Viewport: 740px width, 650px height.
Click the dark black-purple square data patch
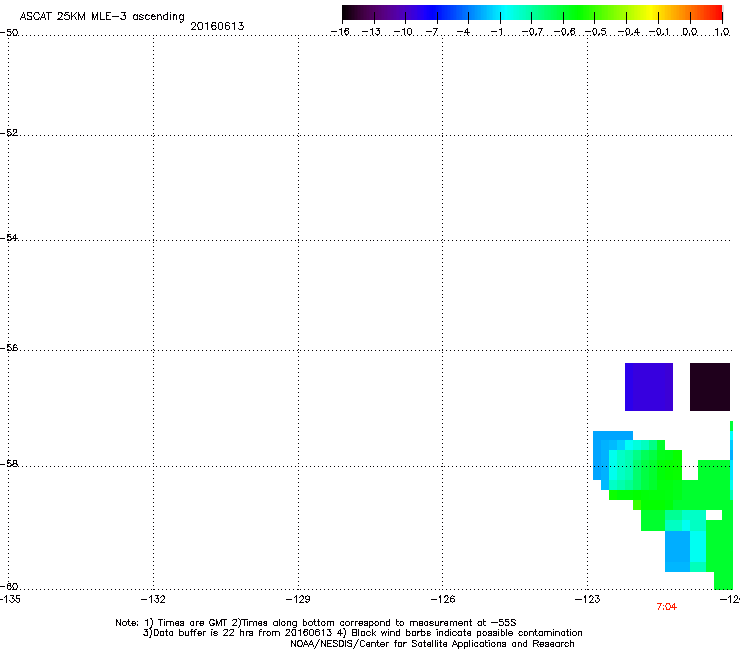tap(710, 387)
